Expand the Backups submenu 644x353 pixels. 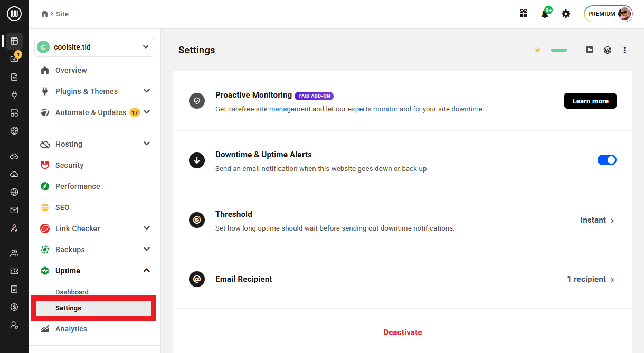(147, 249)
